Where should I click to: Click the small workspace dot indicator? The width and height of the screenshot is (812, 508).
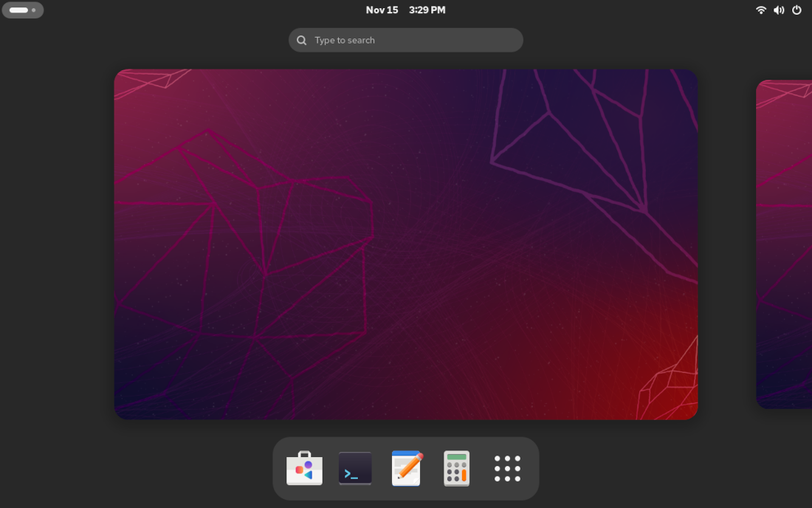(x=34, y=10)
